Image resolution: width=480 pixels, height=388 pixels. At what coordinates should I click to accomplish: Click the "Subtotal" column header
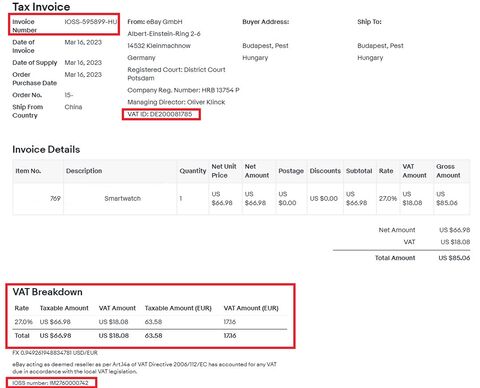point(359,171)
